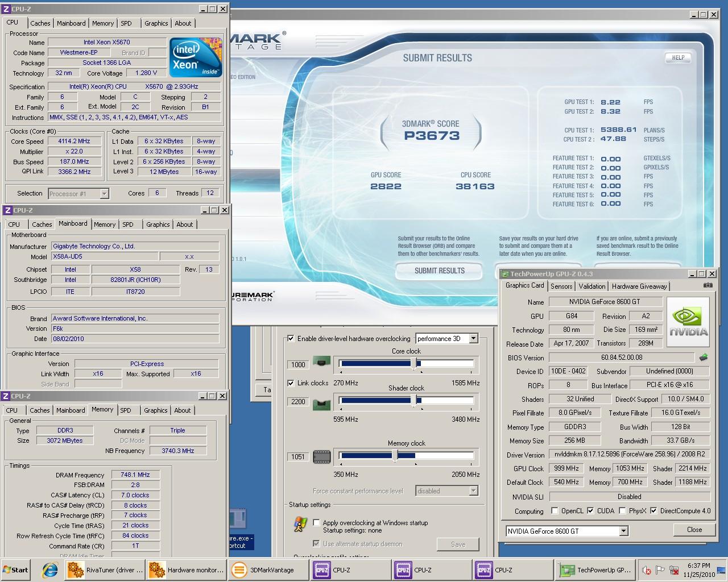Activate the third CPU-Z taskbar button
Image resolution: width=728 pixels, height=582 pixels.
tap(511, 570)
